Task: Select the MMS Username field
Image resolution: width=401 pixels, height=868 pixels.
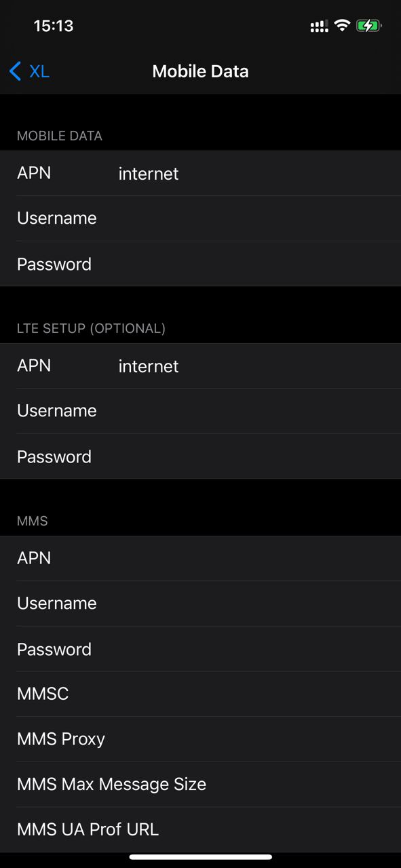Action: (200, 604)
